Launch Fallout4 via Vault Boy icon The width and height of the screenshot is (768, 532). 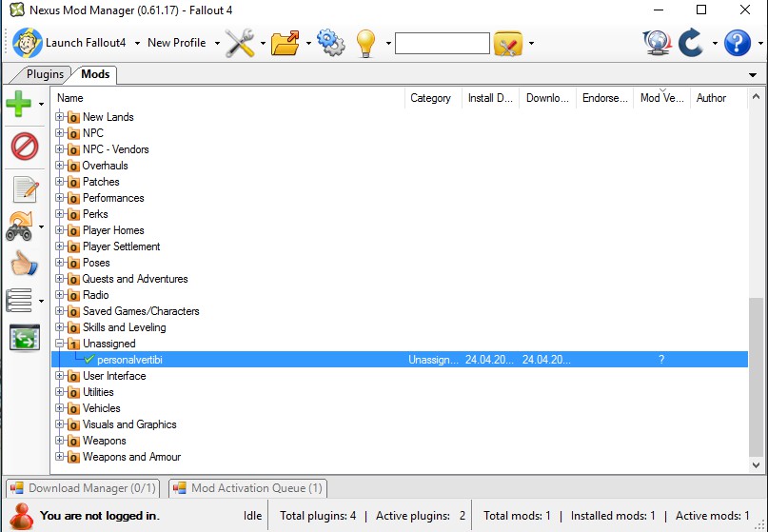click(x=28, y=43)
